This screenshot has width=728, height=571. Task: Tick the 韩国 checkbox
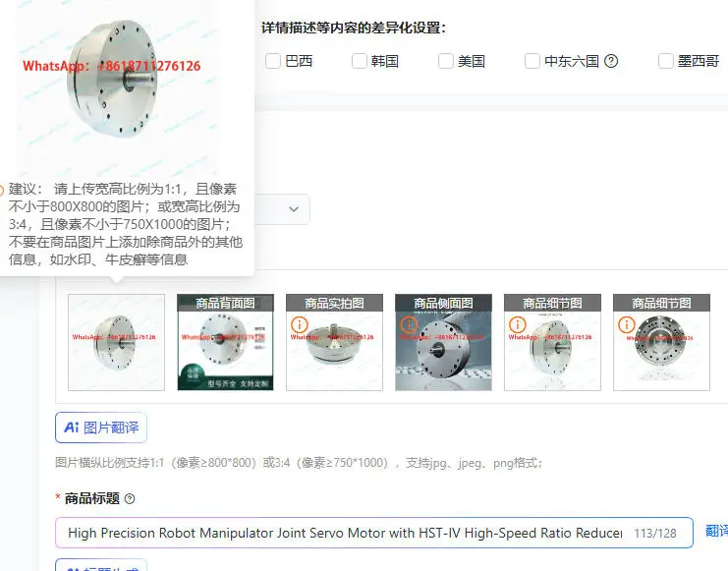tap(360, 61)
